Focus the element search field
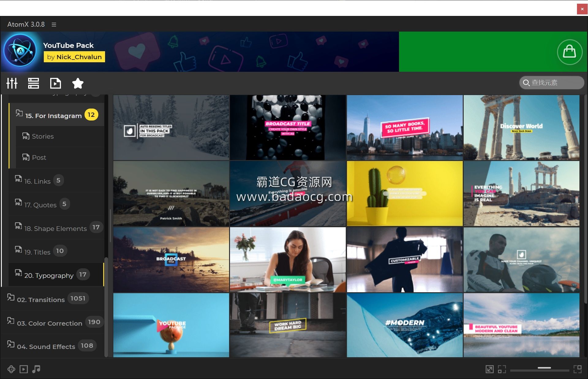This screenshot has width=588, height=379. click(x=552, y=82)
